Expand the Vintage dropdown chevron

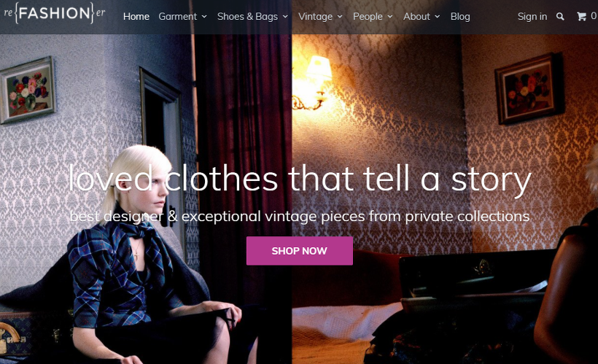(x=340, y=17)
